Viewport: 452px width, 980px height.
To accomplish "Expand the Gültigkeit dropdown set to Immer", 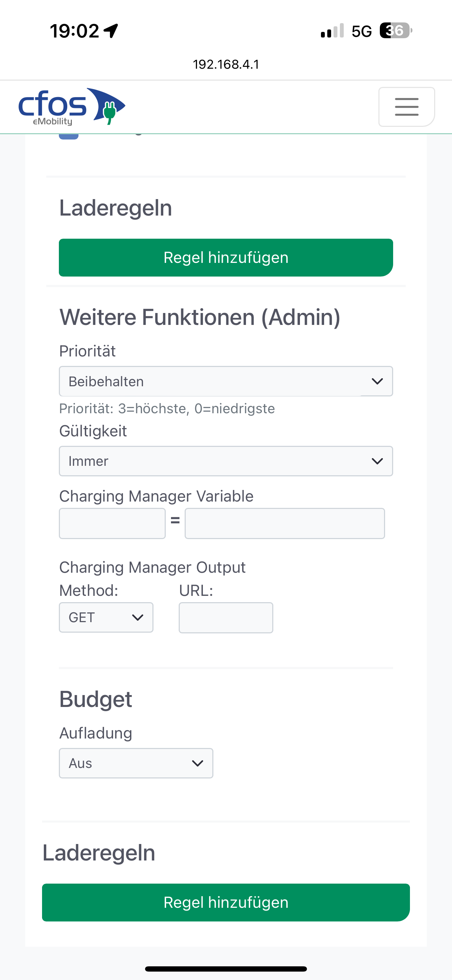I will click(226, 461).
